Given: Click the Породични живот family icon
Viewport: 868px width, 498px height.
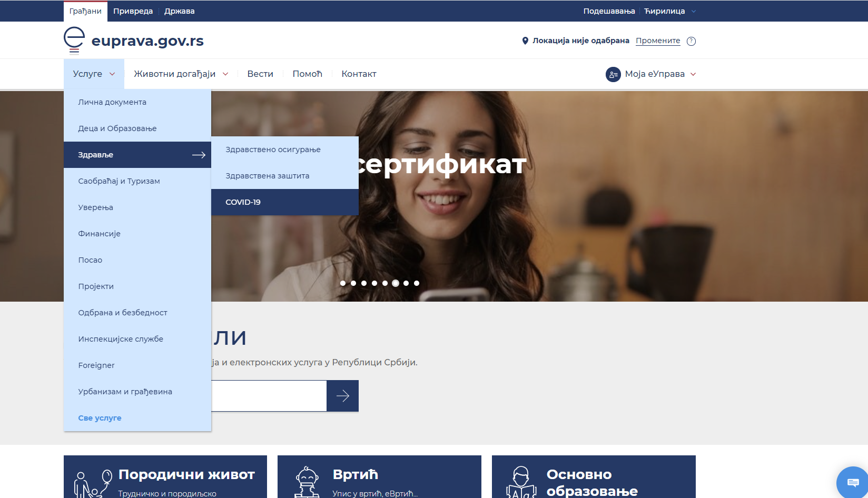Looking at the screenshot, I should click(x=93, y=483).
